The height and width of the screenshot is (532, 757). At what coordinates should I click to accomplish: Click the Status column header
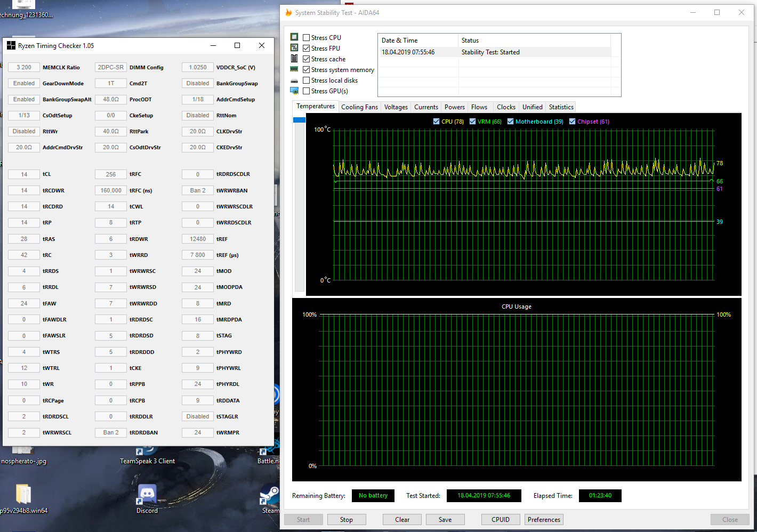point(534,41)
